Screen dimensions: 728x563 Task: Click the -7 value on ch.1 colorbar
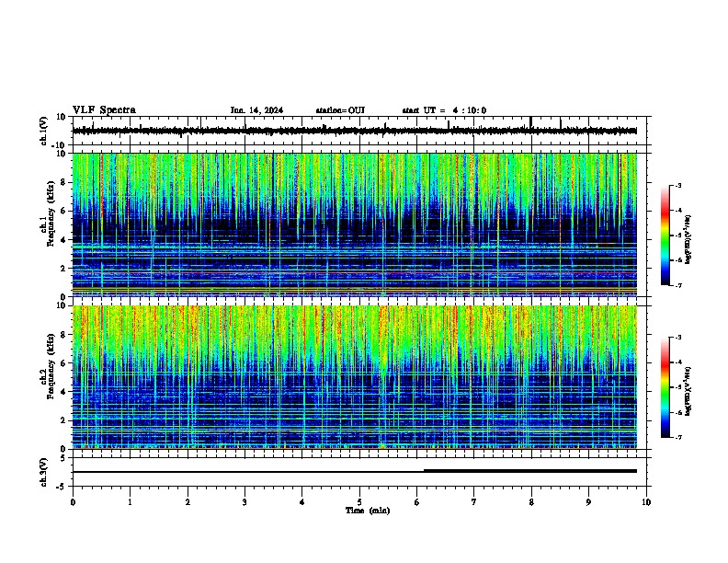point(677,285)
